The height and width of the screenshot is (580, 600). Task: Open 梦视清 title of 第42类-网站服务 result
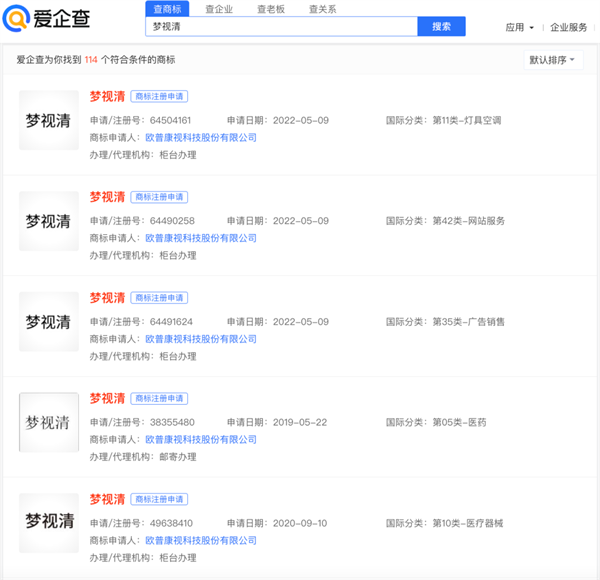pyautogui.click(x=108, y=197)
